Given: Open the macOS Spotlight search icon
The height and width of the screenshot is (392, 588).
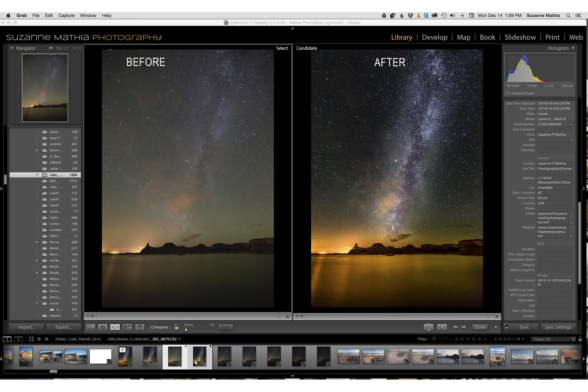Looking at the screenshot, I should 568,15.
